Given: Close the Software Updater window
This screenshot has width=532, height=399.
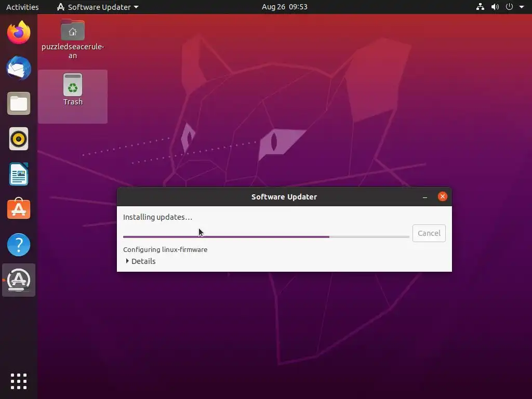Looking at the screenshot, I should tap(443, 196).
